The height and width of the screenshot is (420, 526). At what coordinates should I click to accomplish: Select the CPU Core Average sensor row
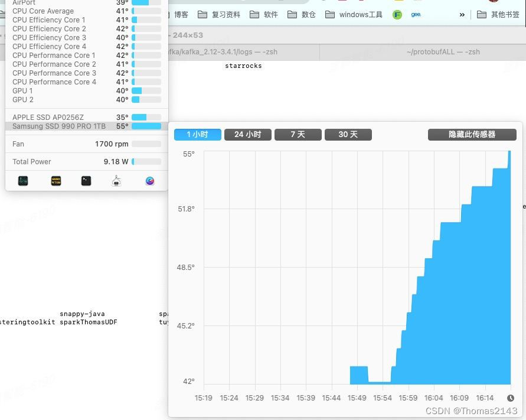pos(87,11)
